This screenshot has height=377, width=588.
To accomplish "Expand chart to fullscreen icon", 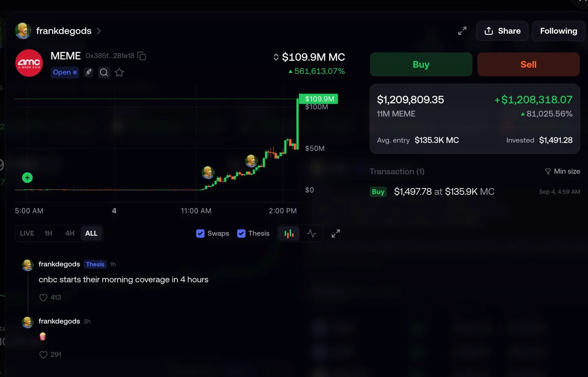I will (336, 234).
